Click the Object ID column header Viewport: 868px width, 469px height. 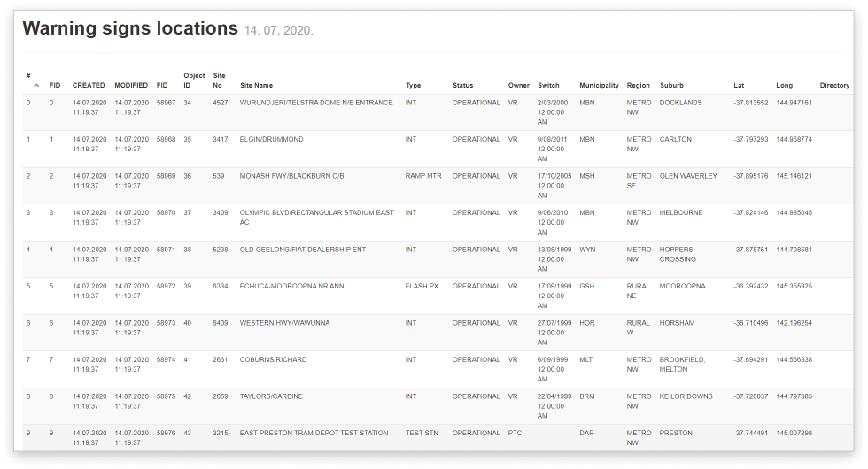[194, 81]
